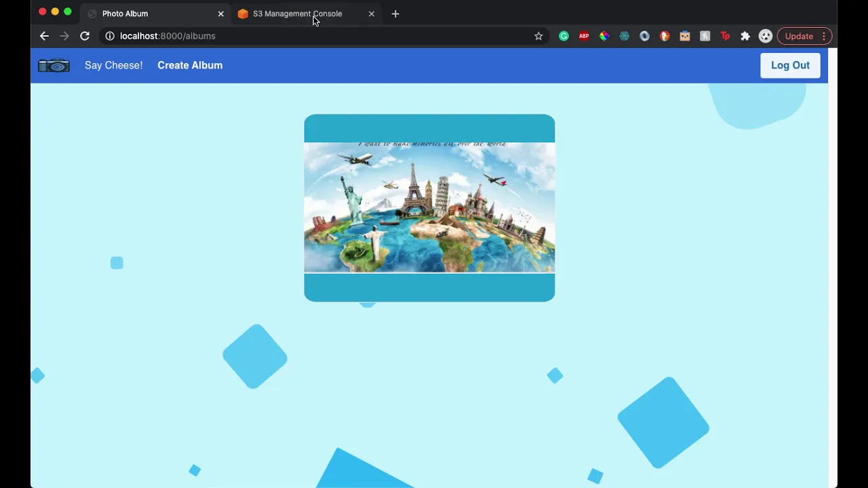Select the Photo Album browser tab
Image resolution: width=868 pixels, height=488 pixels.
click(155, 14)
